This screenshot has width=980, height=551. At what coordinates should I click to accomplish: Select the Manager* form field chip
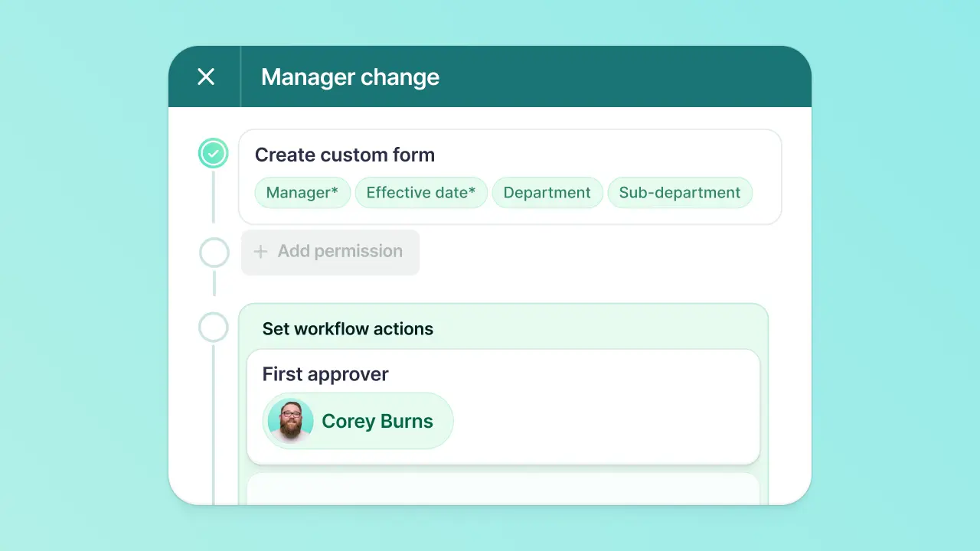tap(302, 192)
